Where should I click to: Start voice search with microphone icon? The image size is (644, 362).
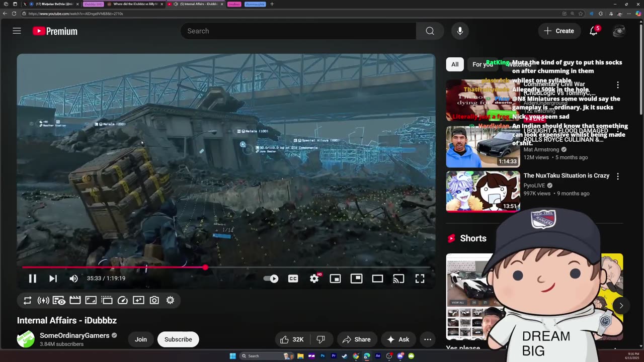tap(460, 31)
